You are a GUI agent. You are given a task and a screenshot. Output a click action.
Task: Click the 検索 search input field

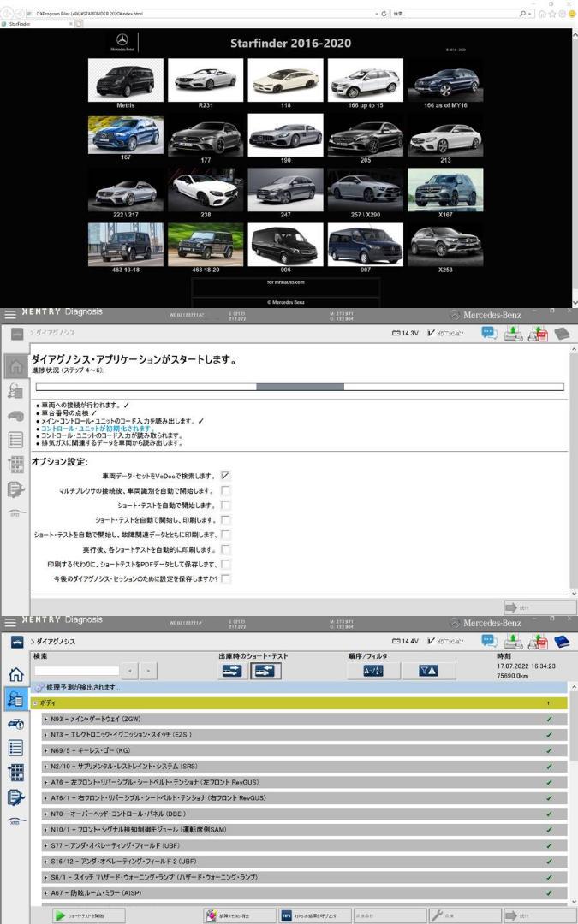pyautogui.click(x=77, y=671)
